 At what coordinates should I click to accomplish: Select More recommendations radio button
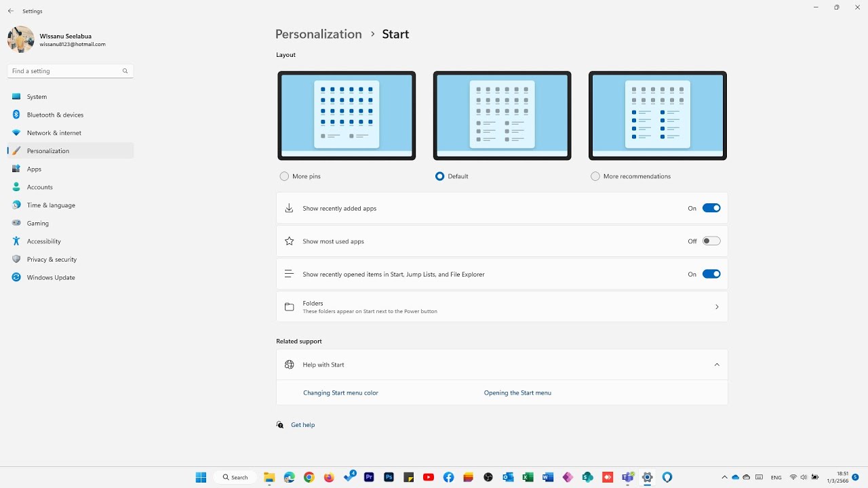pyautogui.click(x=595, y=176)
